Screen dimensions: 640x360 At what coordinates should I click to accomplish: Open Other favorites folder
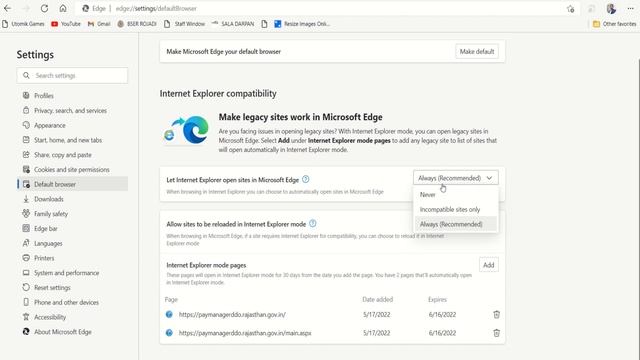pos(614,24)
